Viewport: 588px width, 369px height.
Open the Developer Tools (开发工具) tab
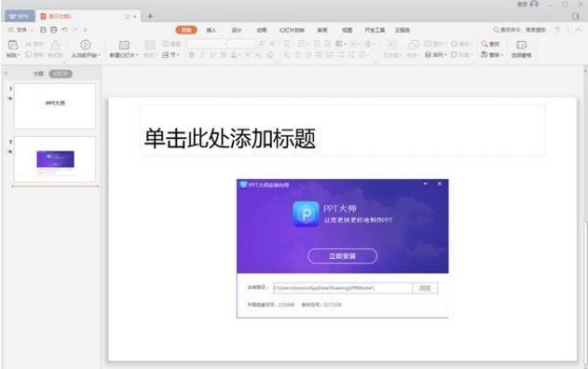[375, 30]
